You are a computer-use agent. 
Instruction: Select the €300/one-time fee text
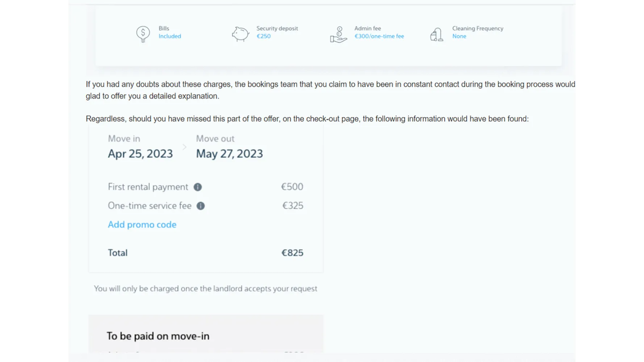tap(379, 36)
